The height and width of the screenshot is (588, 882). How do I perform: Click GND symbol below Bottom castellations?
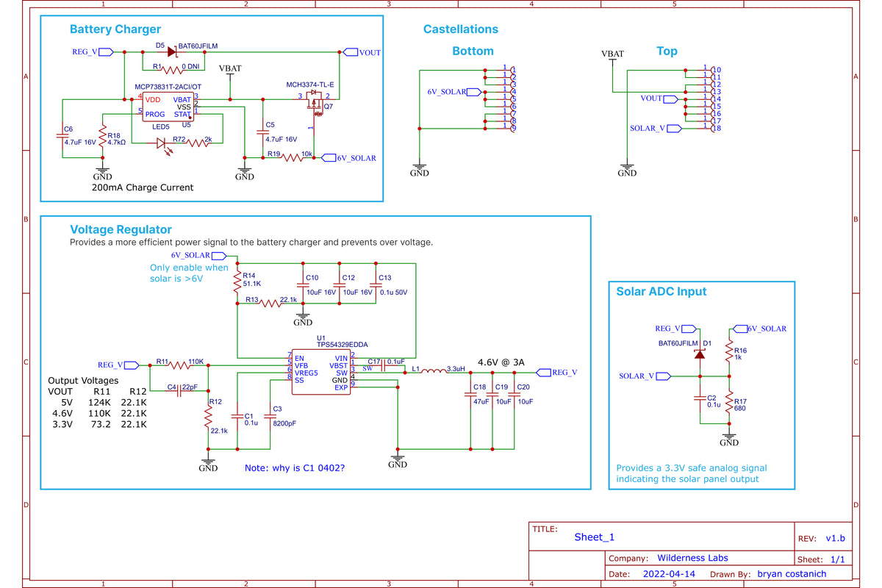(419, 168)
